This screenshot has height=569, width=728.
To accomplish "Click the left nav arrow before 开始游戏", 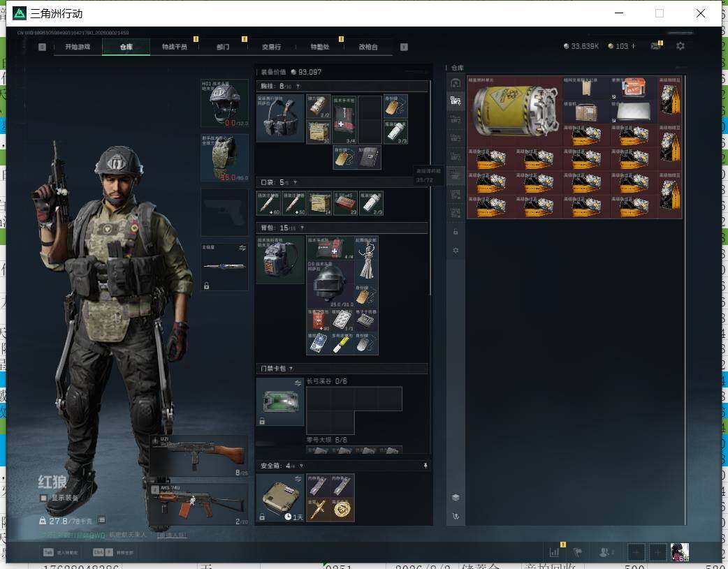I will [x=42, y=47].
